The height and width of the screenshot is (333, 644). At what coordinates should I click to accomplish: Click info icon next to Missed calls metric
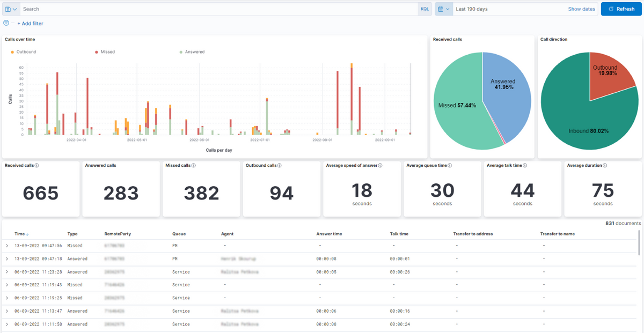point(193,166)
